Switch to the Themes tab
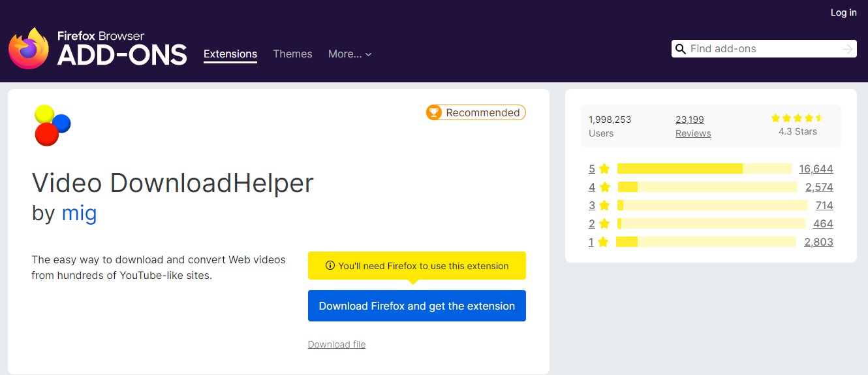The height and width of the screenshot is (375, 868). coord(292,54)
